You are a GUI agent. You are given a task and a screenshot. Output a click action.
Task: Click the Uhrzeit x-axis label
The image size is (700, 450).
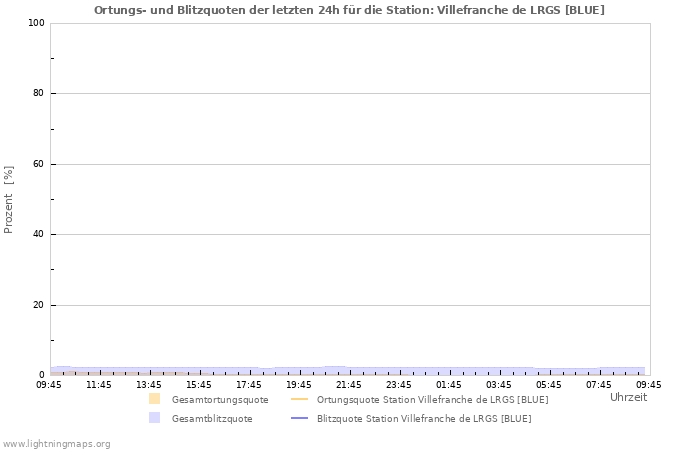pos(628,397)
